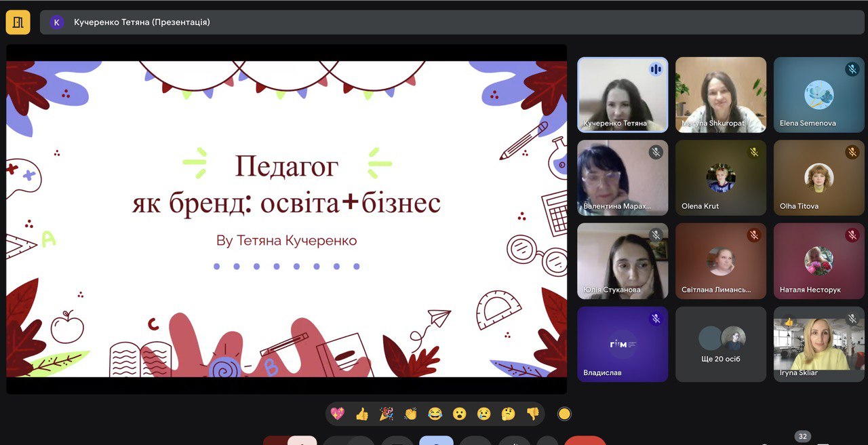
Task: Send the thumbs up reaction
Action: pos(362,413)
